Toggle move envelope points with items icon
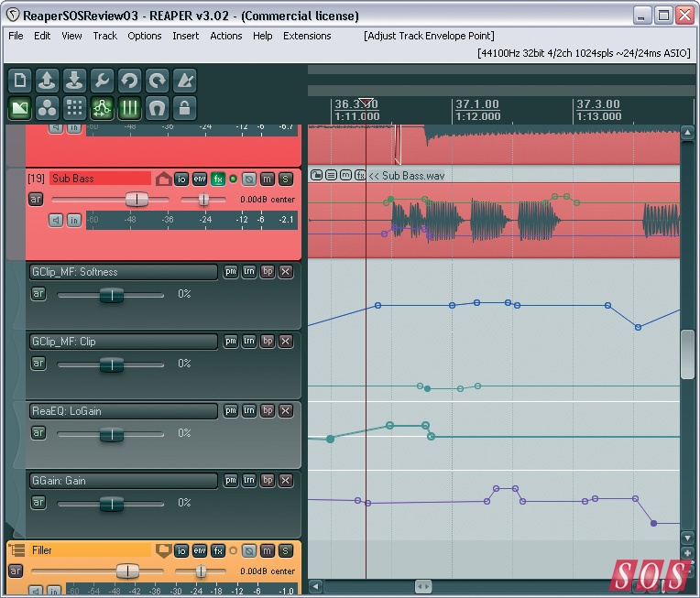 point(102,108)
